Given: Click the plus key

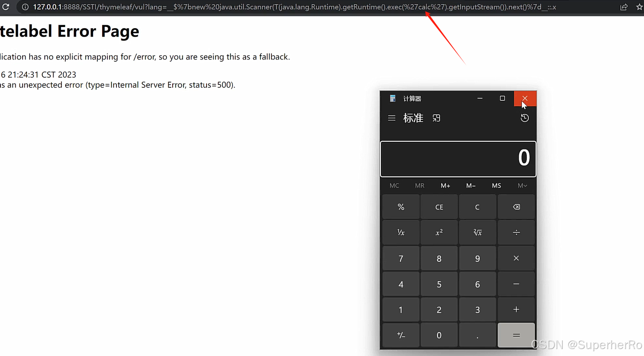Looking at the screenshot, I should [516, 309].
